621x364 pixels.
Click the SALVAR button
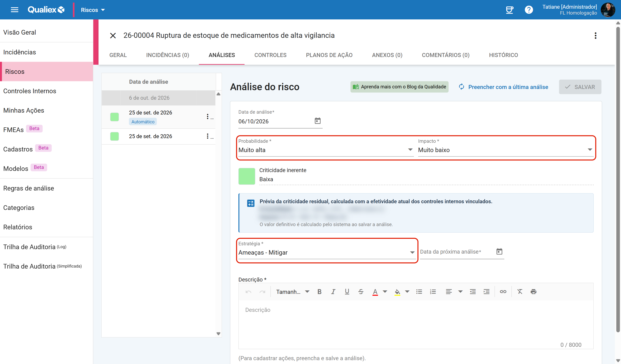click(580, 87)
